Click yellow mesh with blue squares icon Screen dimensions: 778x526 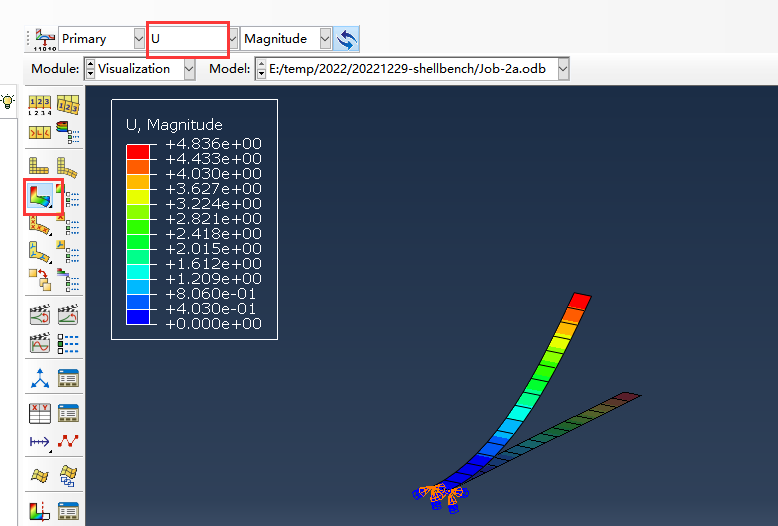coord(68,476)
